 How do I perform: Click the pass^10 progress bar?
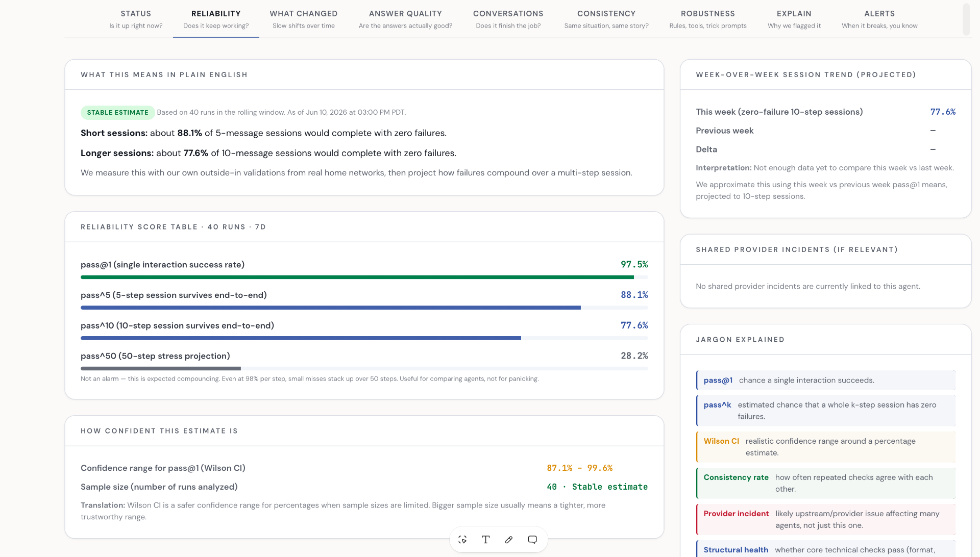coord(364,338)
